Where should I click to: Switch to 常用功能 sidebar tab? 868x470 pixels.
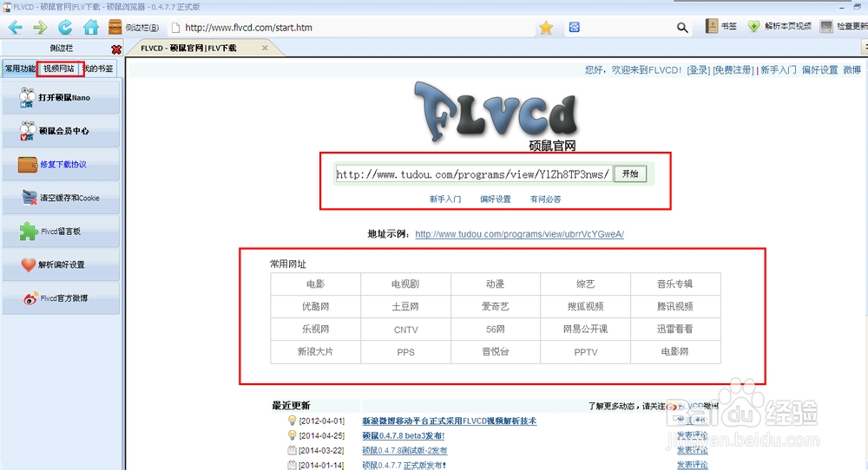[x=20, y=69]
